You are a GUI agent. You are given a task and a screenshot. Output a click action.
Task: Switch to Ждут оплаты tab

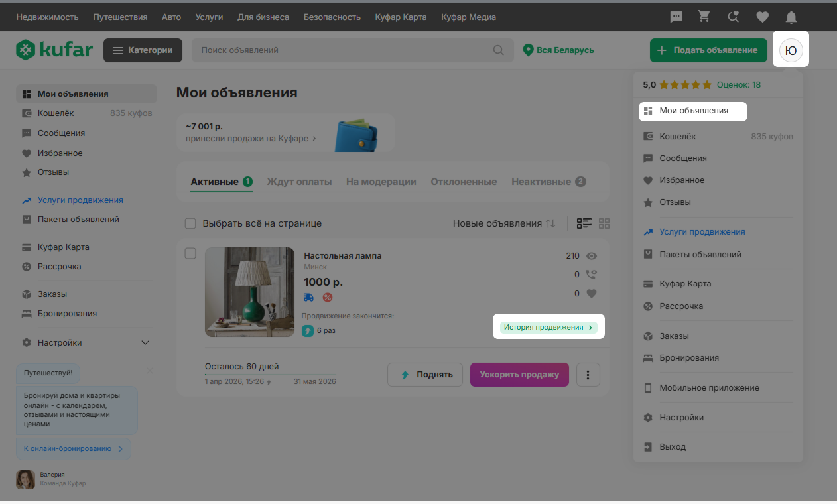pos(299,182)
